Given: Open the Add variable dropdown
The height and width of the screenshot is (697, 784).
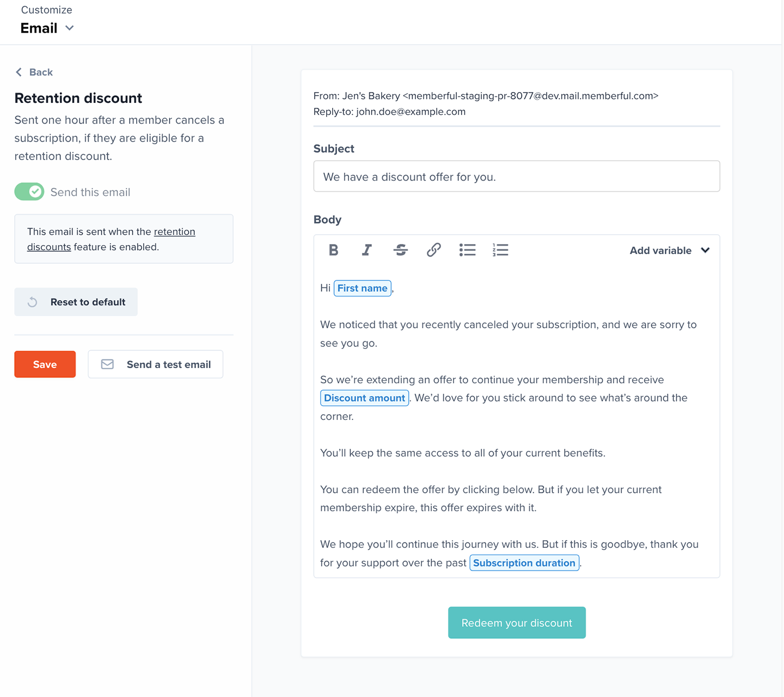Looking at the screenshot, I should click(x=670, y=250).
